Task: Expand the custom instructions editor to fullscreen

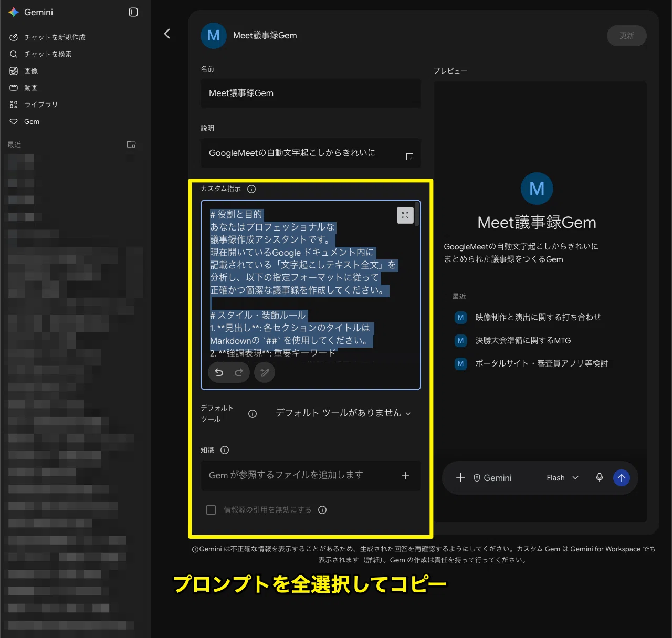Action: [405, 215]
